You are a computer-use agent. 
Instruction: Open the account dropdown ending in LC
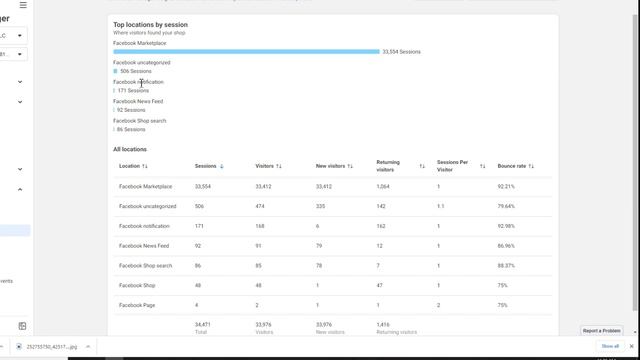12,36
